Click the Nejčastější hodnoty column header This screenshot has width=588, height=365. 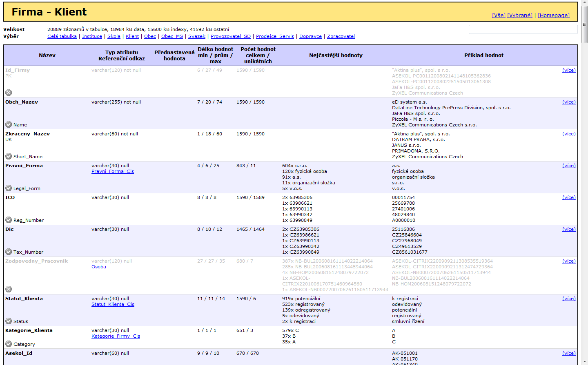click(x=336, y=55)
